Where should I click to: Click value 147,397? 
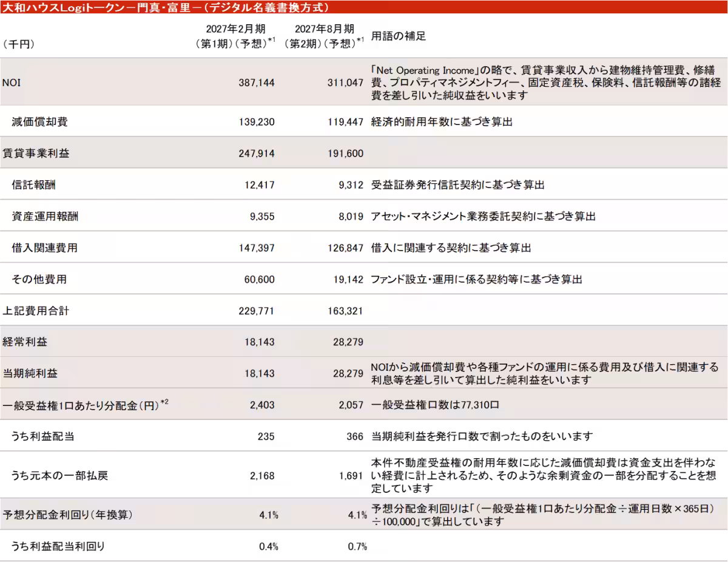257,248
